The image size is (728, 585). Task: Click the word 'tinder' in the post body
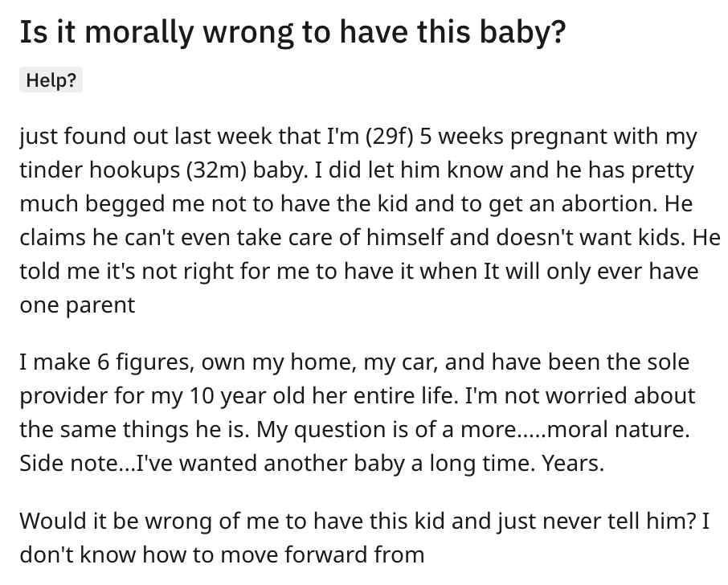[x=51, y=170]
